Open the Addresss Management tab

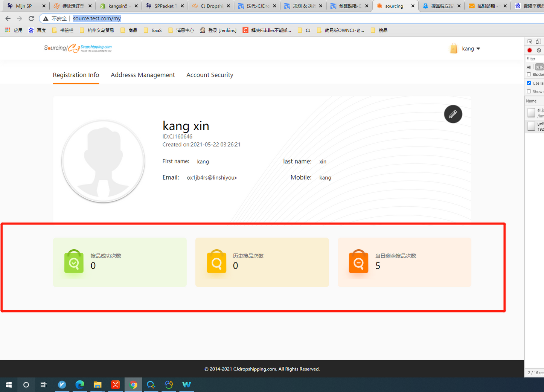[143, 75]
